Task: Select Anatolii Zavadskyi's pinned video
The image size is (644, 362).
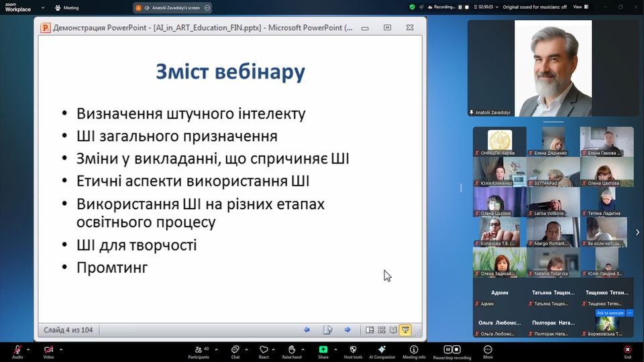Action: coord(553,68)
